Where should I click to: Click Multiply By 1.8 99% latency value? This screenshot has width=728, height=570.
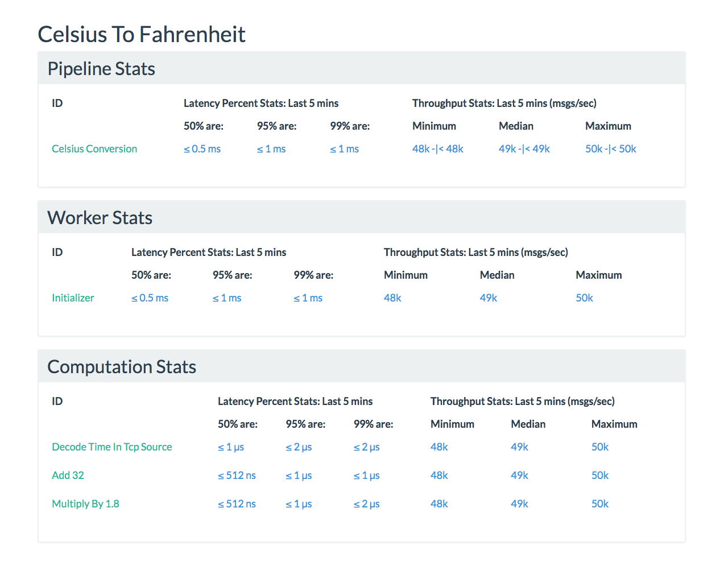366,504
